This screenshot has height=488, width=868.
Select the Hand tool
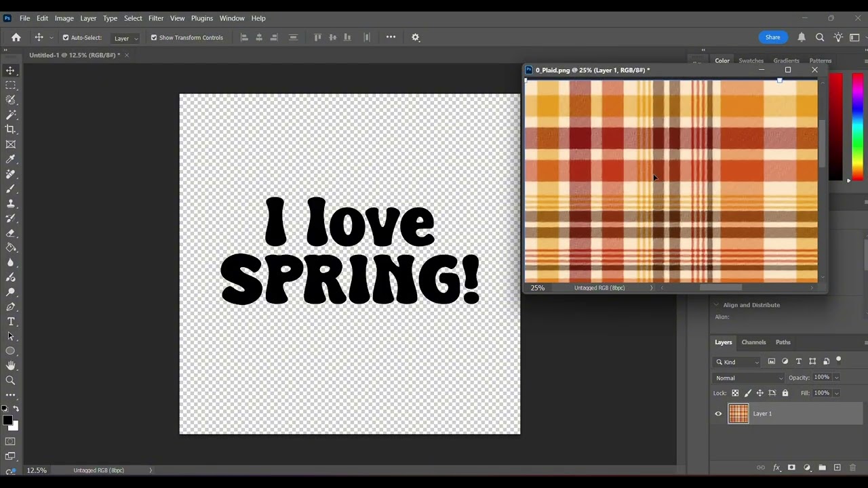coord(10,366)
